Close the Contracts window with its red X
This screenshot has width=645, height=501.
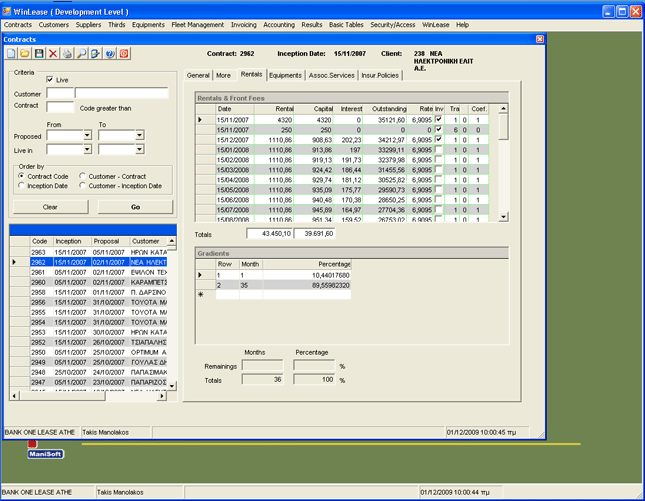tap(540, 39)
